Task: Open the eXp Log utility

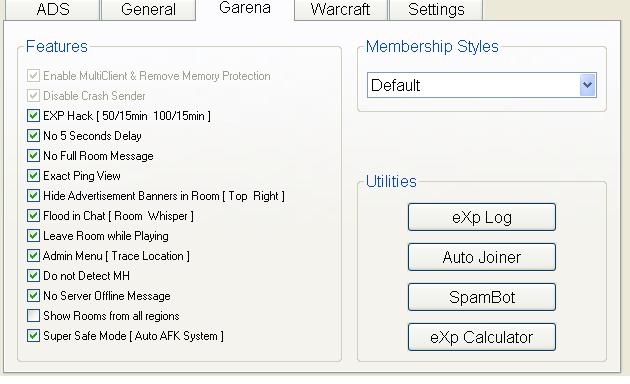Action: pos(482,217)
